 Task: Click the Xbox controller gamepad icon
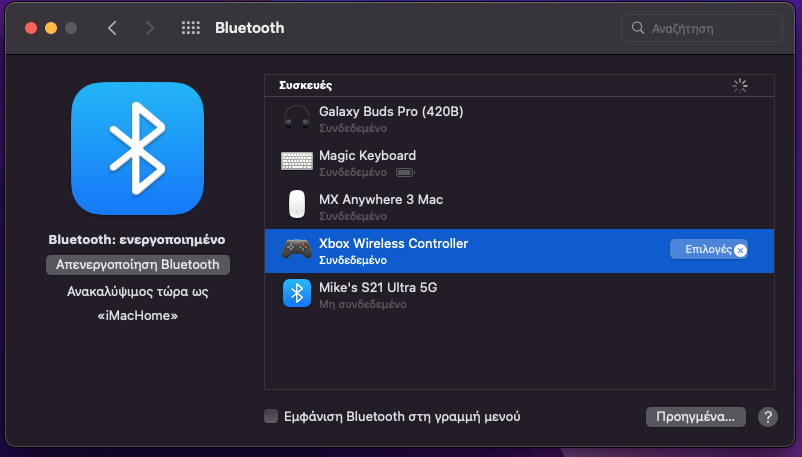[296, 250]
